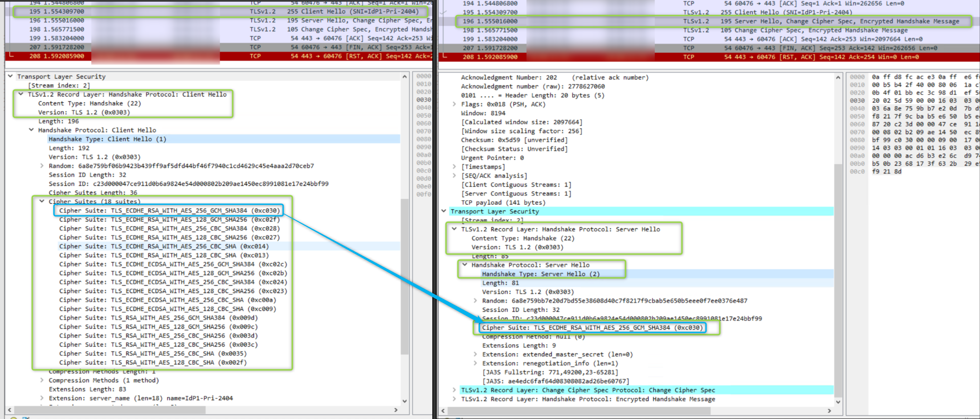
Task: Select packet 207 row in right packet list
Action: point(709,48)
